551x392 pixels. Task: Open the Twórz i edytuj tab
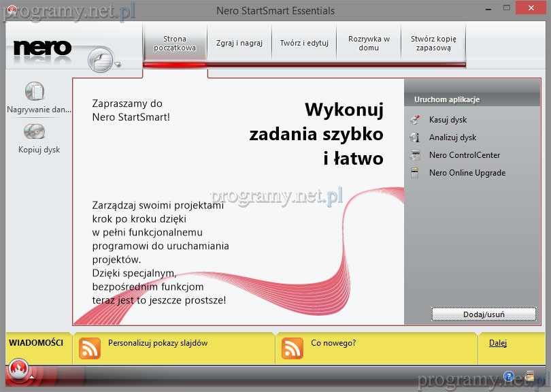[304, 43]
